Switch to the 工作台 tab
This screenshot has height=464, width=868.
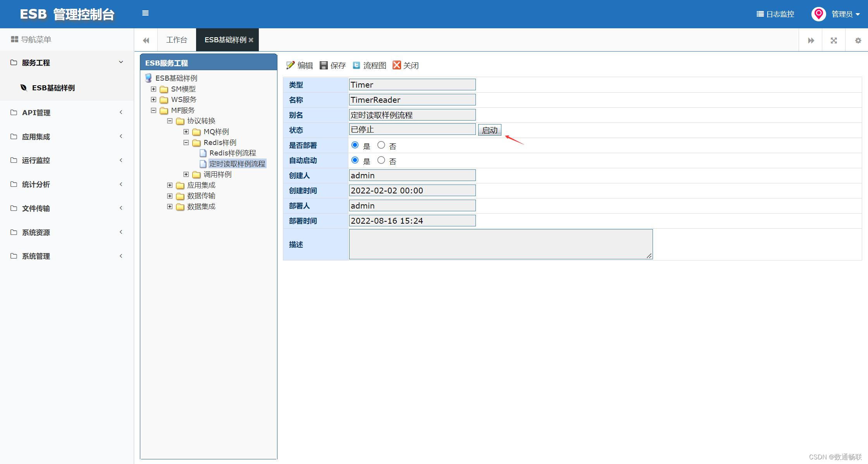(x=177, y=40)
